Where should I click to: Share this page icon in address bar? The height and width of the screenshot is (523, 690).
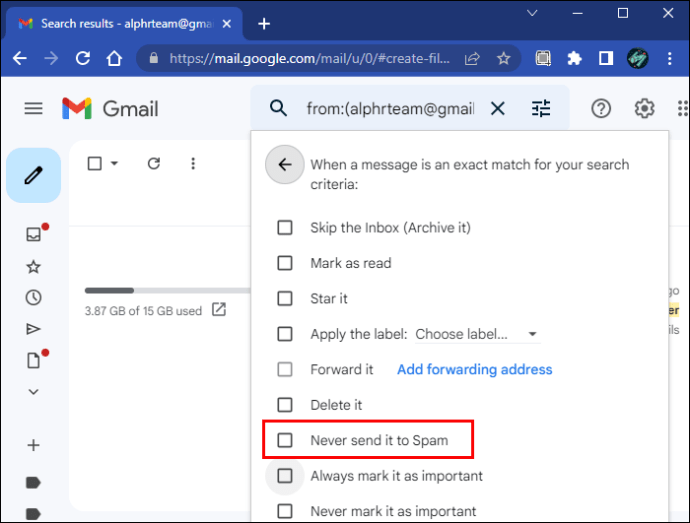tap(472, 58)
